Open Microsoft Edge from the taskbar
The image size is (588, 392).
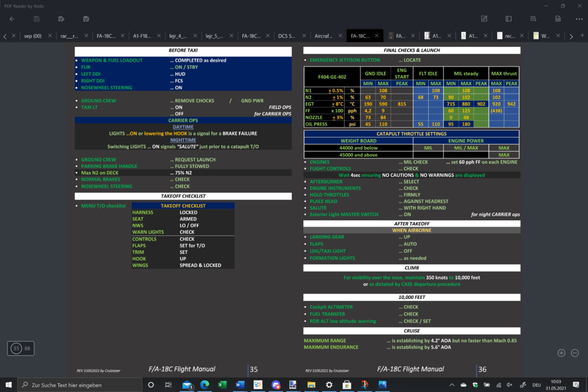[x=205, y=385]
